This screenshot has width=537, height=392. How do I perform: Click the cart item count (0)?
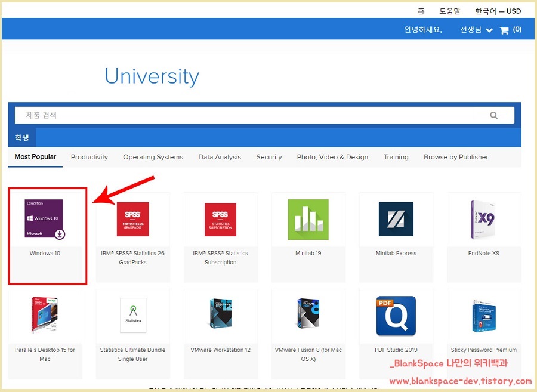point(517,30)
